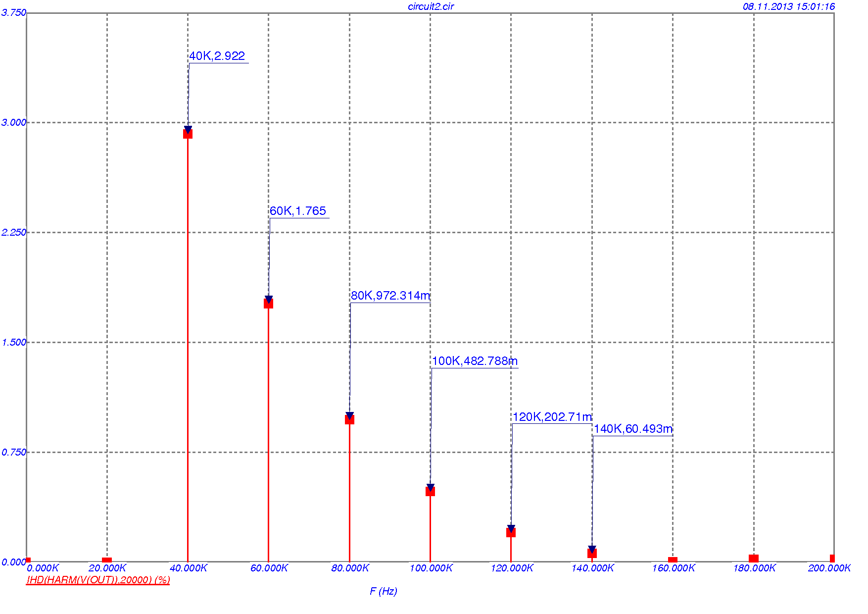
Task: Click the '60K,1.765' data label
Action: [x=298, y=211]
